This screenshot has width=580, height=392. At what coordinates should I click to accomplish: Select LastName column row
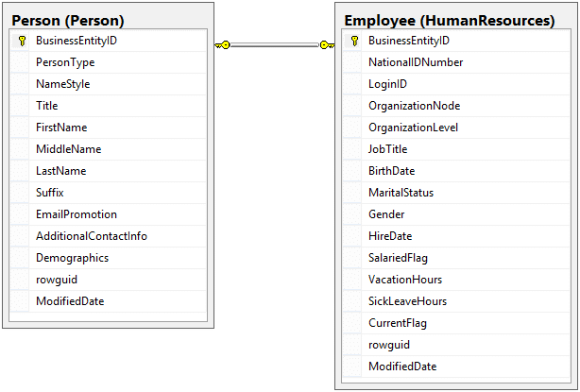pos(60,171)
